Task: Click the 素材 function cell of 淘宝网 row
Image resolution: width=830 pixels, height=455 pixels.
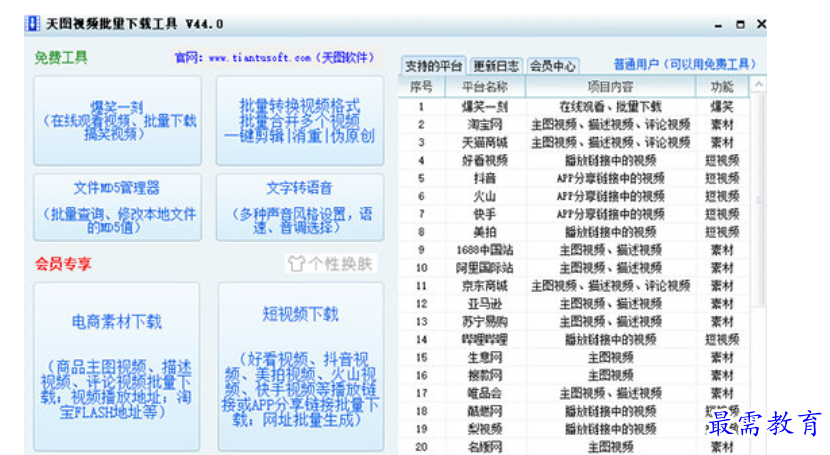Action: click(722, 125)
